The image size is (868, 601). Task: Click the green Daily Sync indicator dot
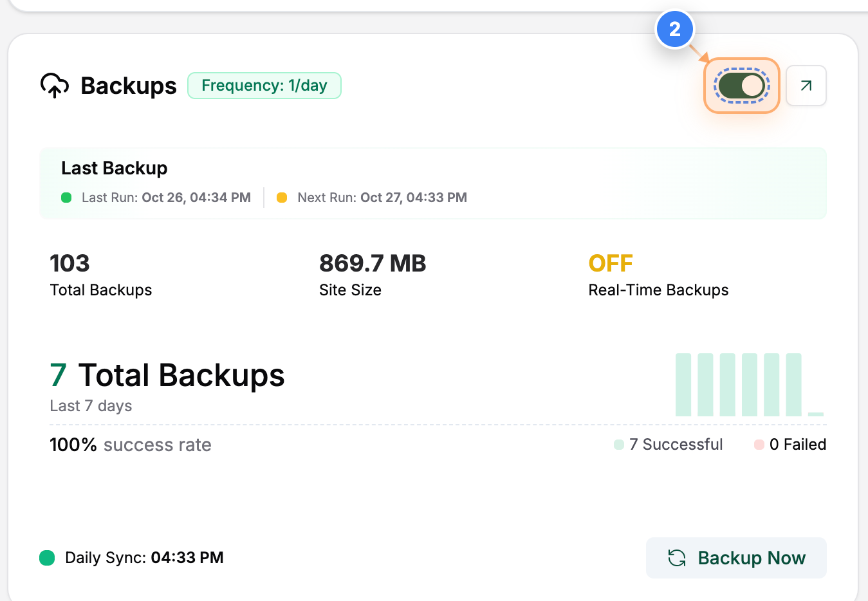46,558
